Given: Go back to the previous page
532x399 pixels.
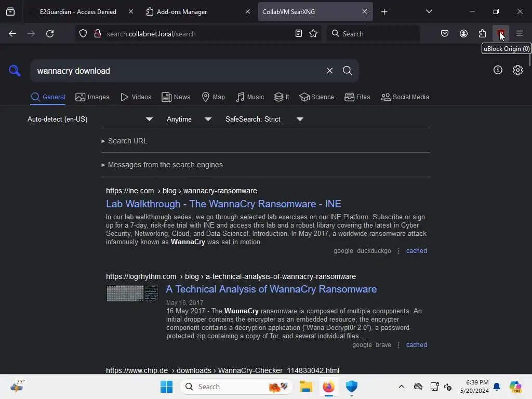Looking at the screenshot, I should [12, 34].
